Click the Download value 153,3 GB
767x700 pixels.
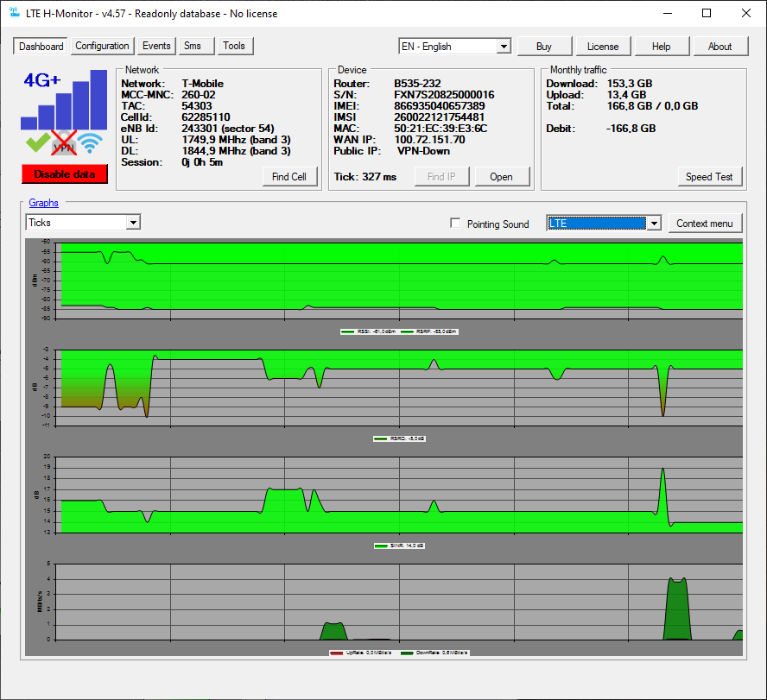630,84
